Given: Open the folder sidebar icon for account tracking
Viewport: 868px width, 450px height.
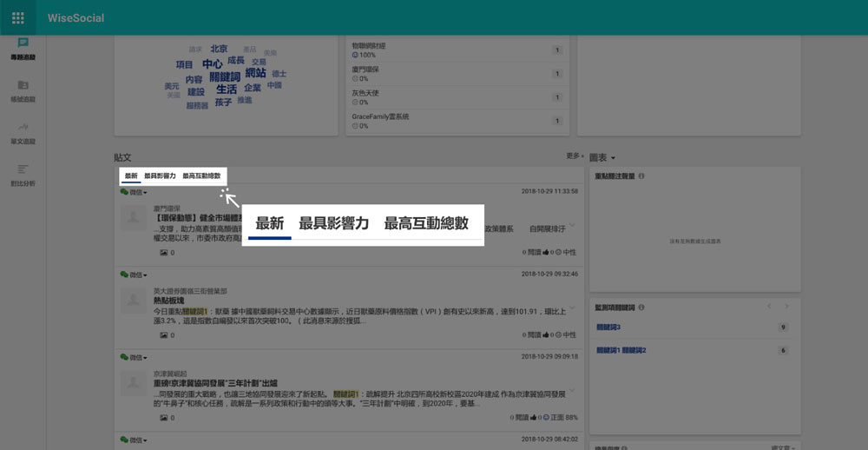Looking at the screenshot, I should 23,85.
